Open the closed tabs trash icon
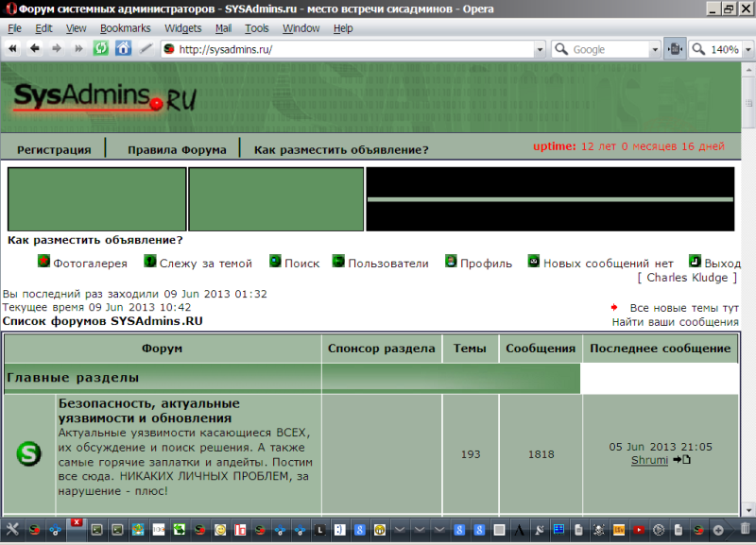756x545 pixels. pyautogui.click(x=745, y=529)
